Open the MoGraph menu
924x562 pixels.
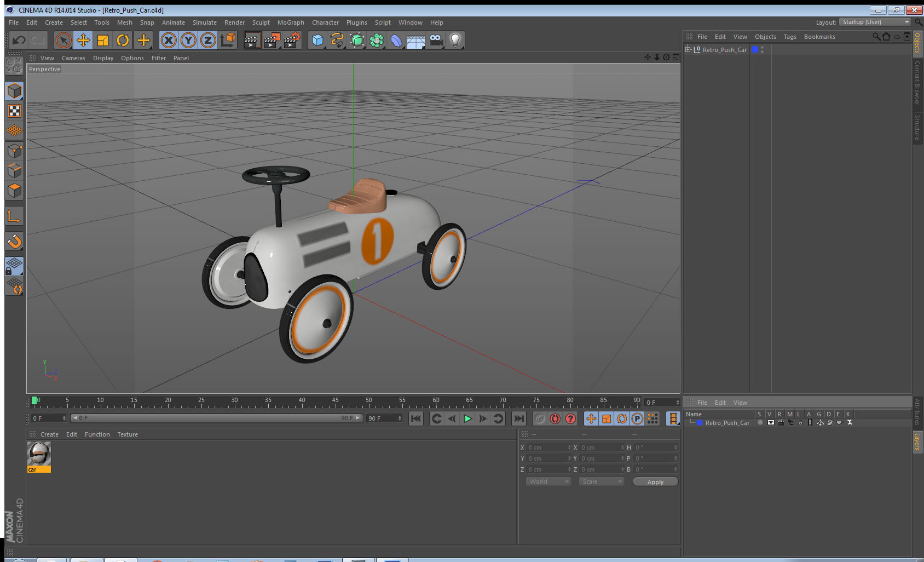click(291, 22)
